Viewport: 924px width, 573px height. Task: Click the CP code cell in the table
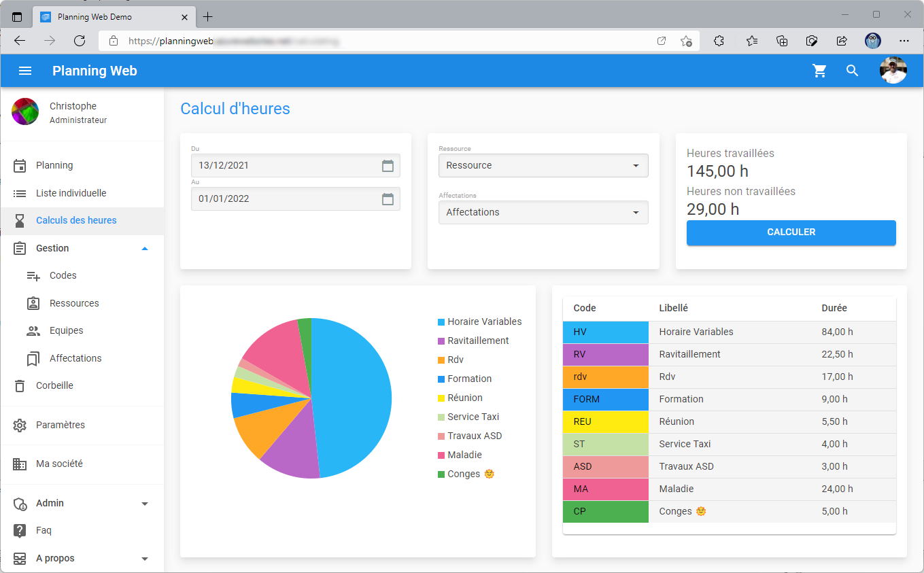[606, 511]
